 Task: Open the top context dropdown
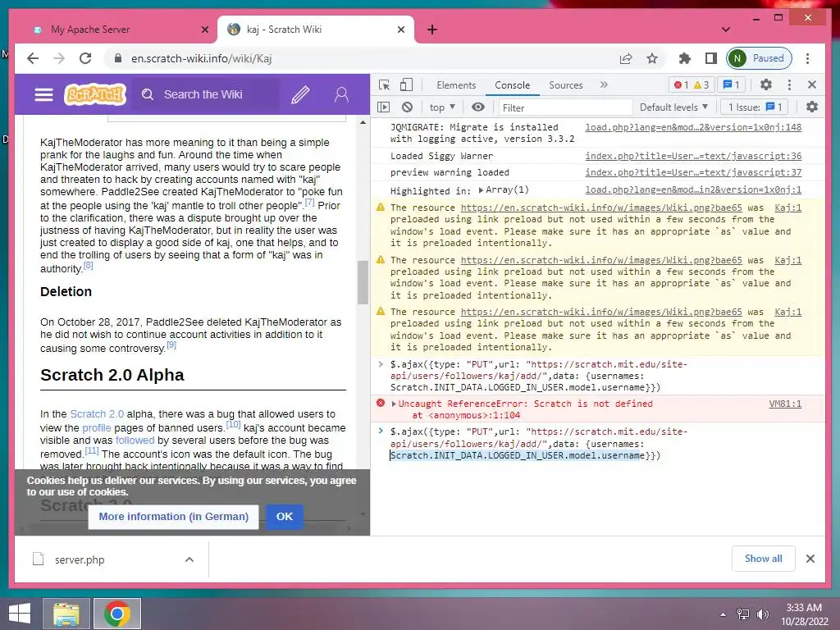point(442,107)
